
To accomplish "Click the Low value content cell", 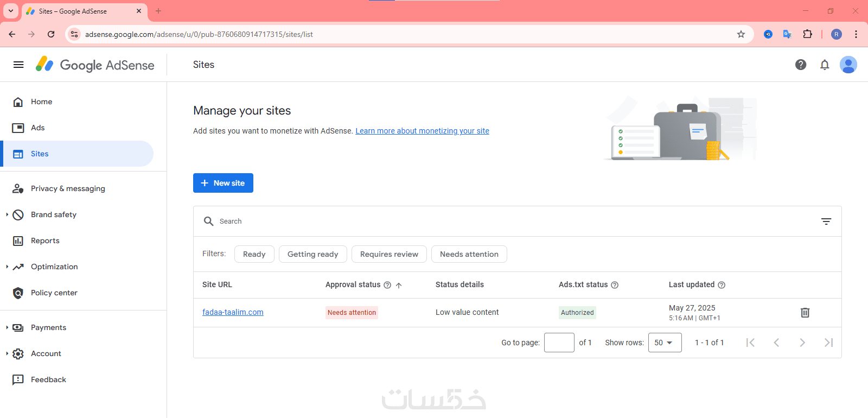I will click(x=467, y=312).
